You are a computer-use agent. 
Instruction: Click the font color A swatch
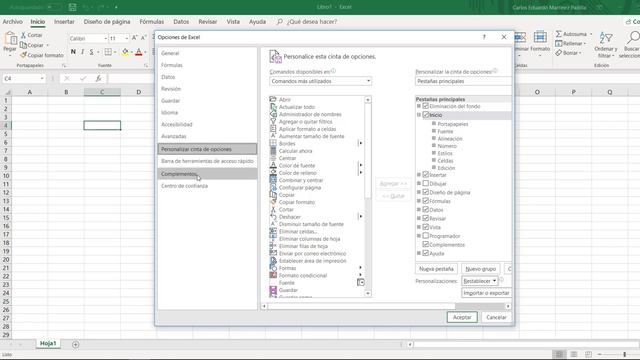tap(139, 52)
